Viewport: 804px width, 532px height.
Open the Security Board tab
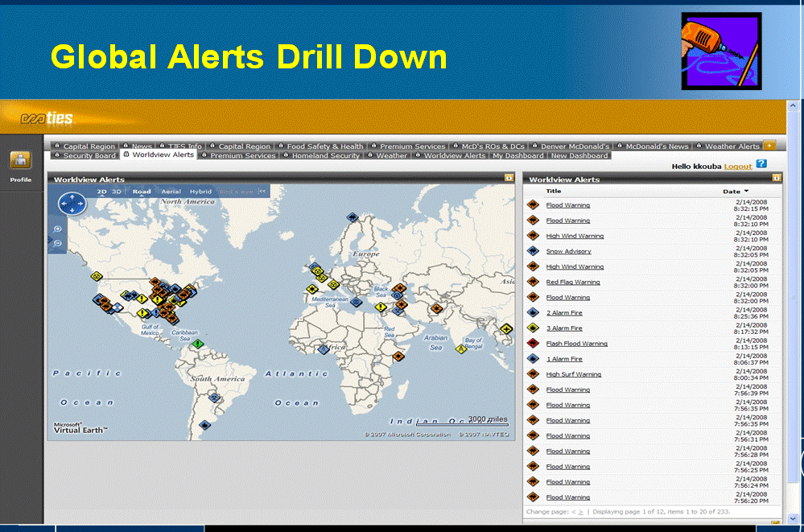coord(85,155)
